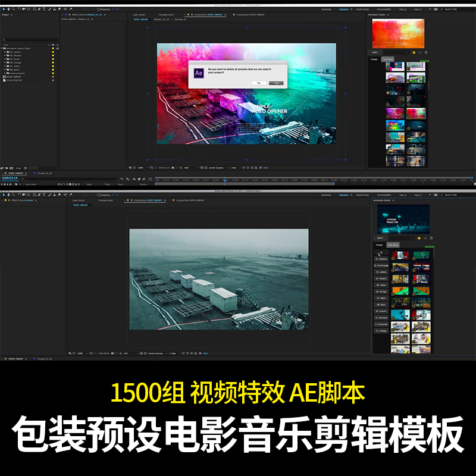
Task: Open the Grunge_VL_04 timeline tab in top screenshot
Action: pos(45,173)
